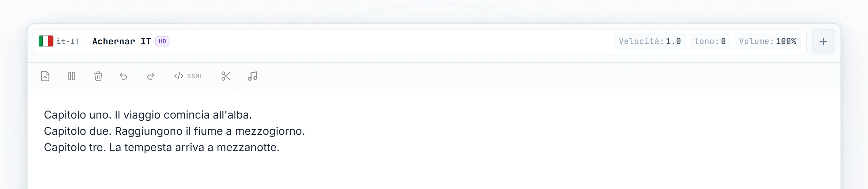
Task: Place cursor in line 'Capitolo uno'
Action: (148, 115)
